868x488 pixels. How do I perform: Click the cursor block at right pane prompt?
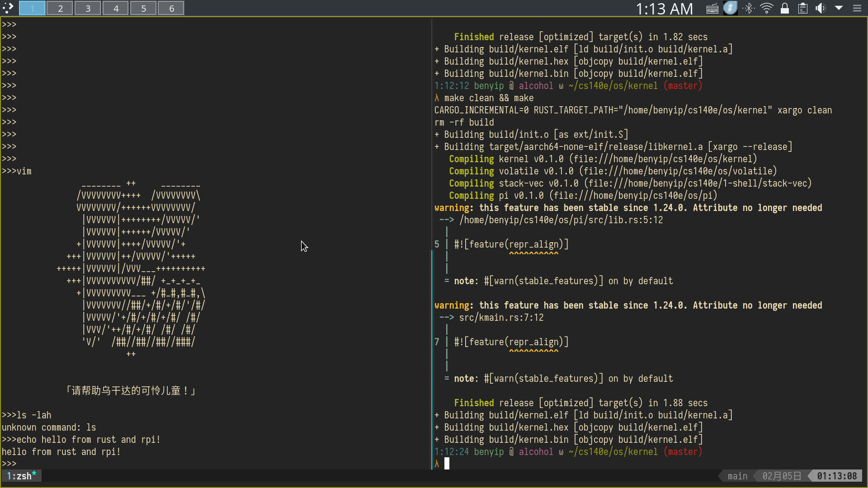pyautogui.click(x=447, y=464)
